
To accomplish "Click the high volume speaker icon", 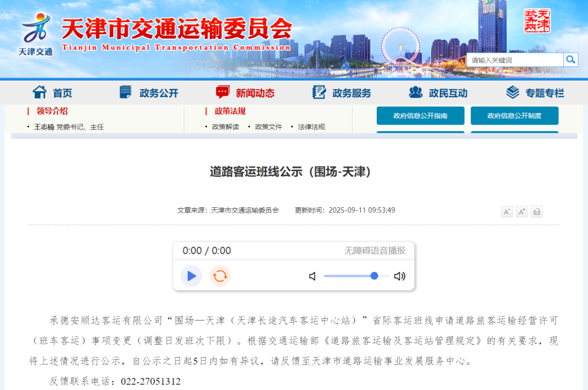I will point(400,276).
